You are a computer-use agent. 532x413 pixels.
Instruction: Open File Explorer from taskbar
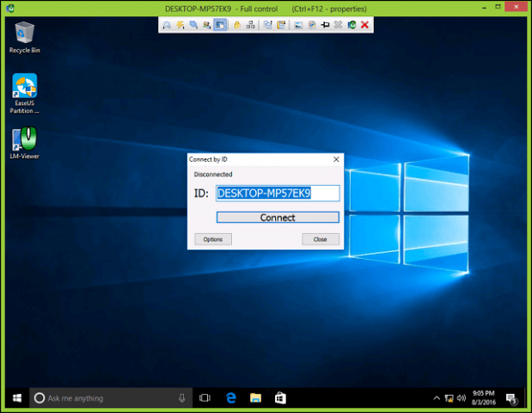[255, 398]
